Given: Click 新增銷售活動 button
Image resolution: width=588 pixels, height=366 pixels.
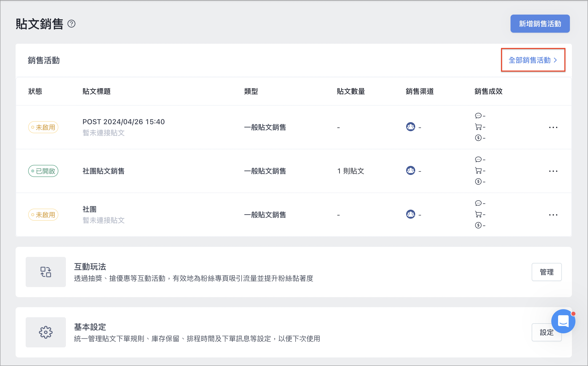Looking at the screenshot, I should [540, 24].
